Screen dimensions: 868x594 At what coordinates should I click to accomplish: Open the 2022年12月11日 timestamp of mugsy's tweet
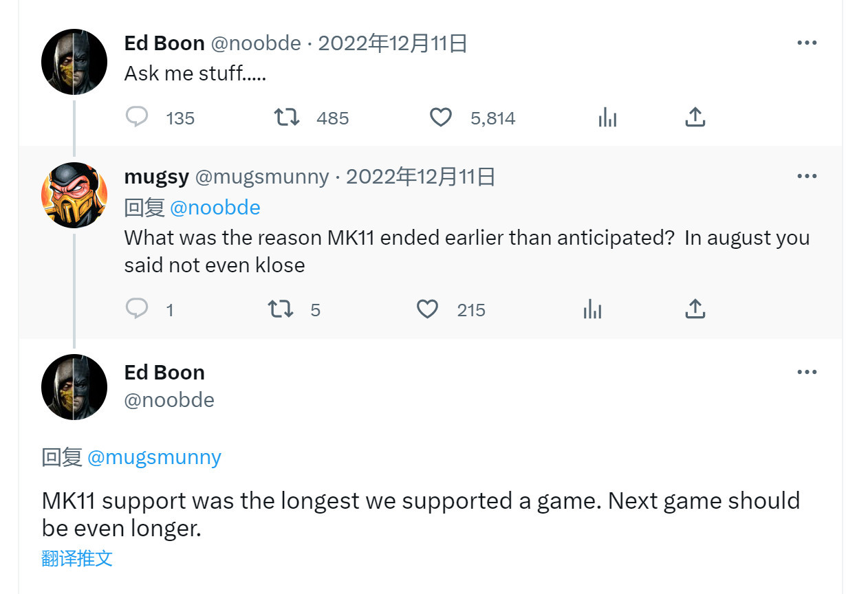pyautogui.click(x=420, y=177)
